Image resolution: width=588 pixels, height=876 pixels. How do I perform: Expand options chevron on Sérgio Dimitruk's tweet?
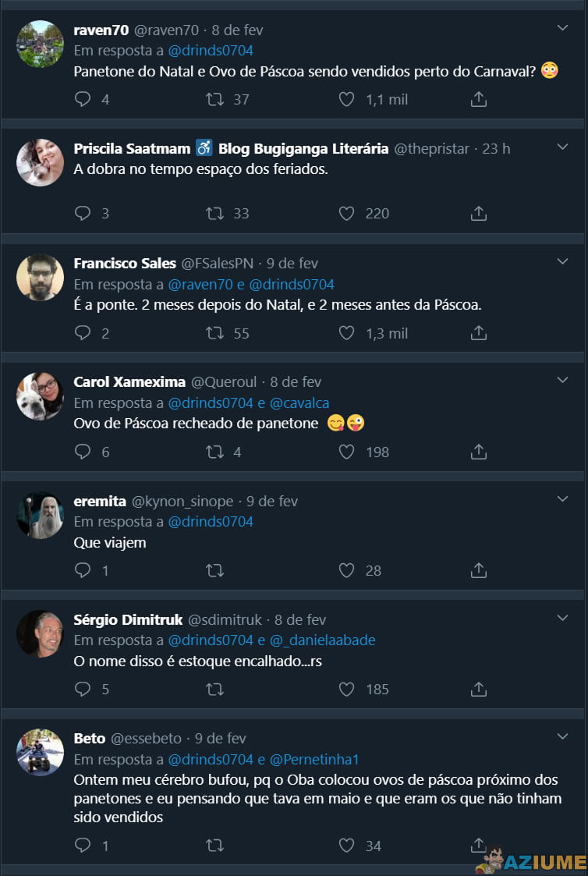tap(562, 617)
